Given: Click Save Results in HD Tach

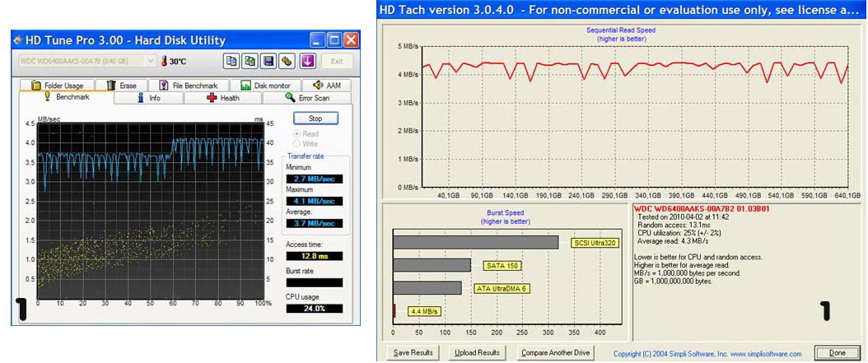Looking at the screenshot, I should click(413, 352).
